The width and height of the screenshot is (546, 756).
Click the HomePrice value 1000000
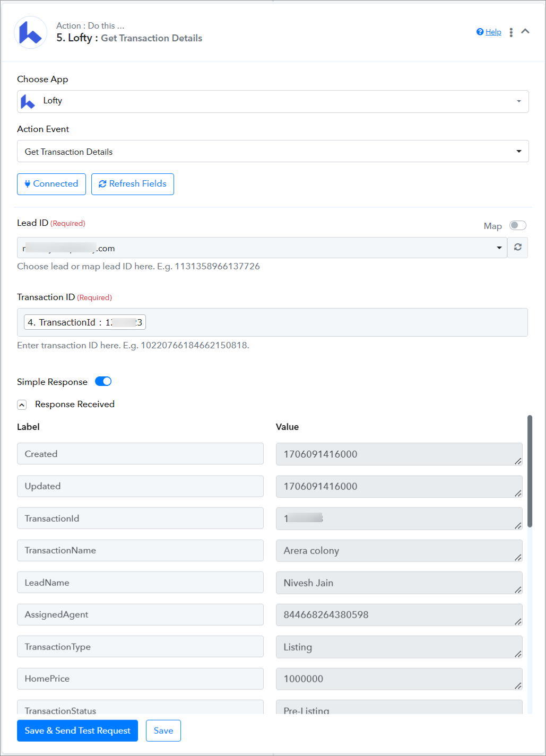399,679
